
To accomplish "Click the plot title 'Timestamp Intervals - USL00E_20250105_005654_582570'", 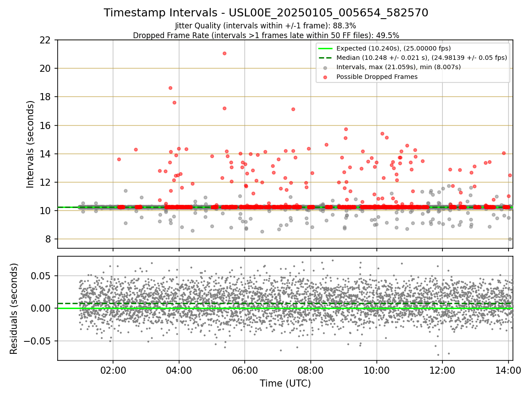I will tap(266, 13).
